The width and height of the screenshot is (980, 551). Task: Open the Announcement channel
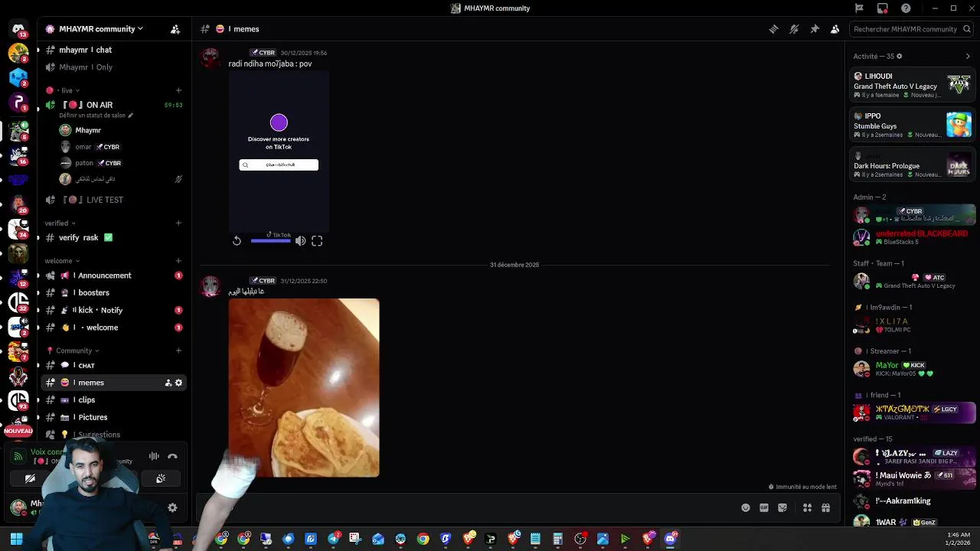pyautogui.click(x=113, y=275)
